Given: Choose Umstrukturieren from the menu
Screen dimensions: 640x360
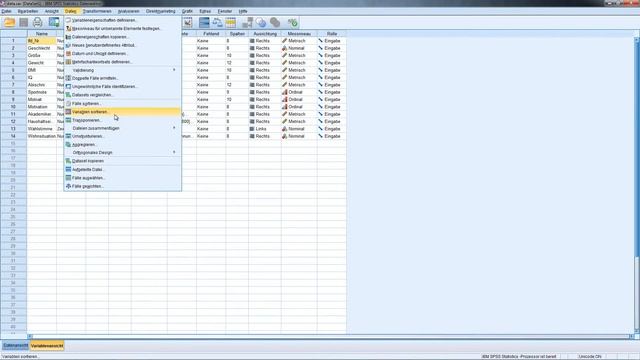Looking at the screenshot, I should 122,136.
